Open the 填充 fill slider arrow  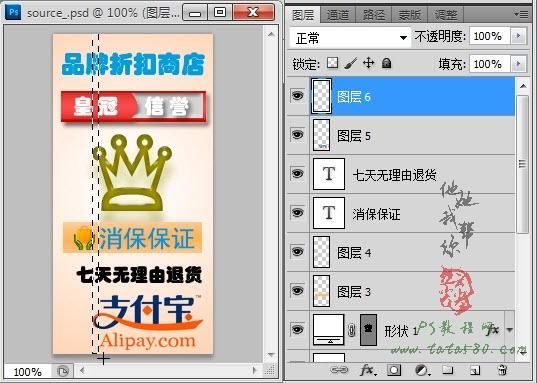point(518,64)
